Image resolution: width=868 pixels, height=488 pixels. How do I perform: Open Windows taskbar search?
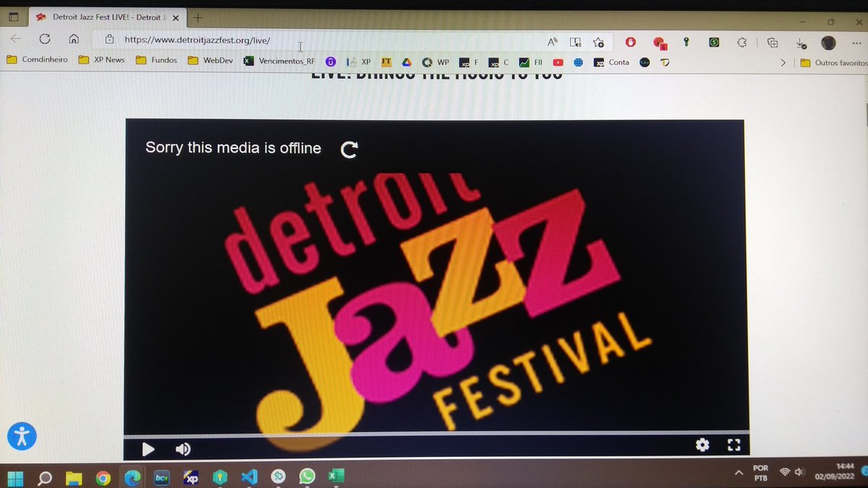[x=45, y=479]
